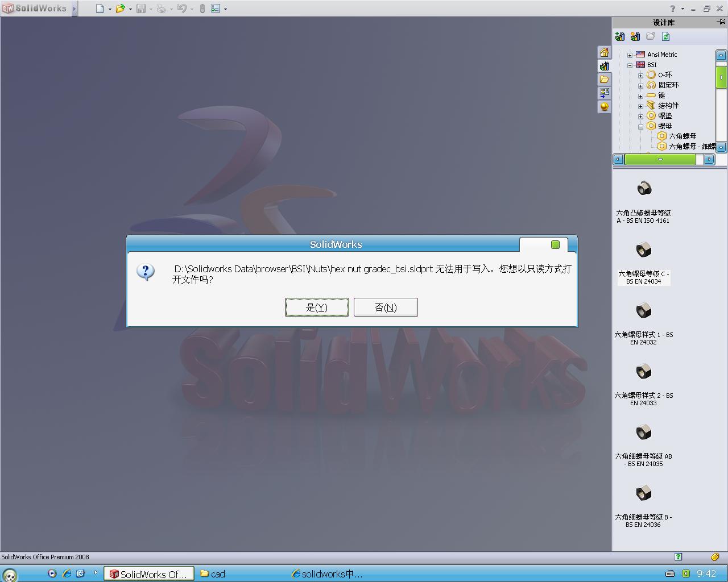Expand the 固定环 tree node
728x582 pixels.
pos(640,86)
